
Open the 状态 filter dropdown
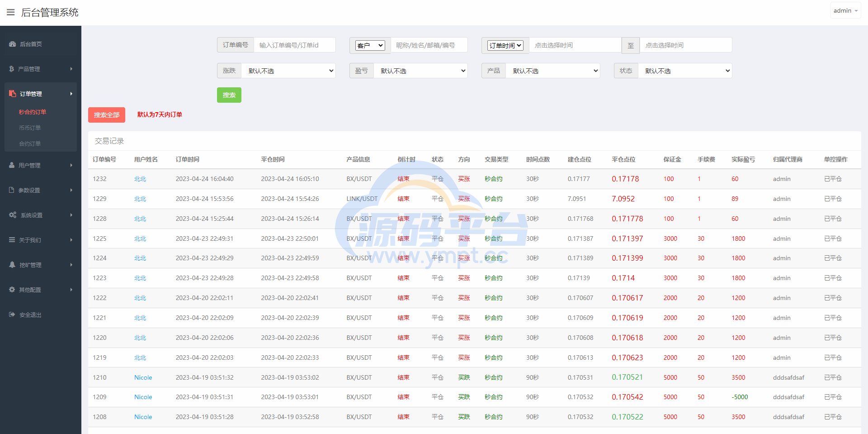685,71
